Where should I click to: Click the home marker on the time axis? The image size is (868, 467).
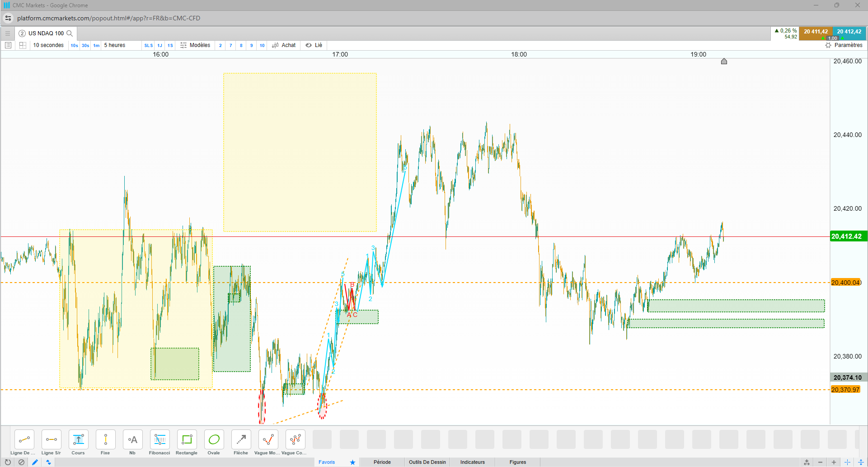[x=724, y=61]
